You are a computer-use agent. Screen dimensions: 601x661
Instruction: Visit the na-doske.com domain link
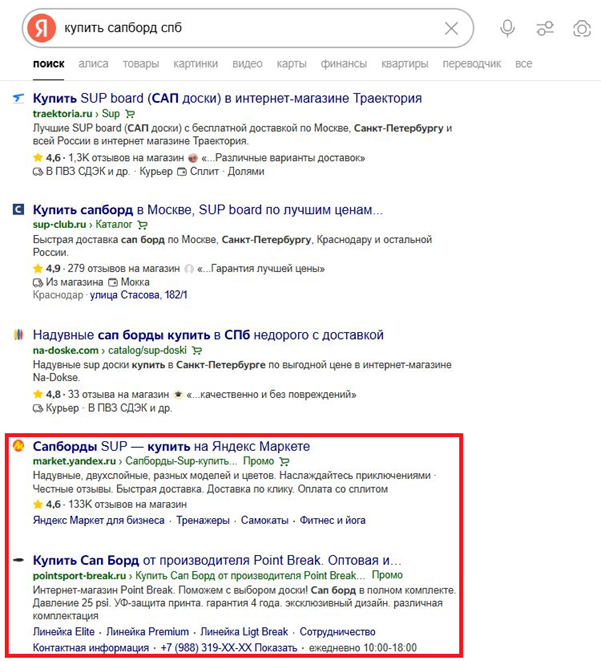coord(65,350)
